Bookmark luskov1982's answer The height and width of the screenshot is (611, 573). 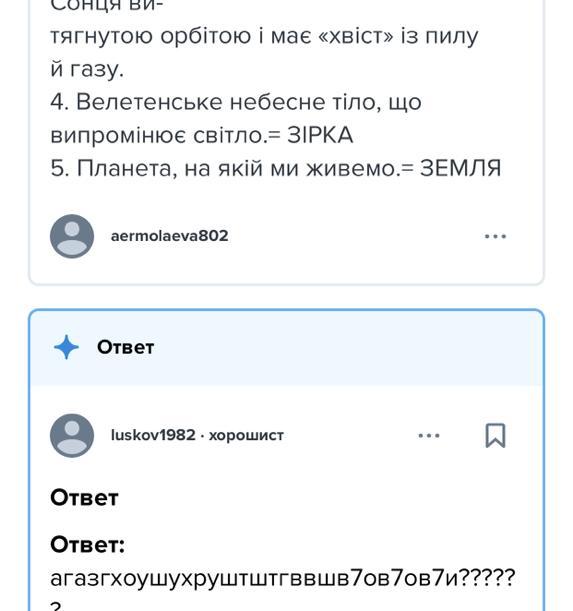pos(495,435)
